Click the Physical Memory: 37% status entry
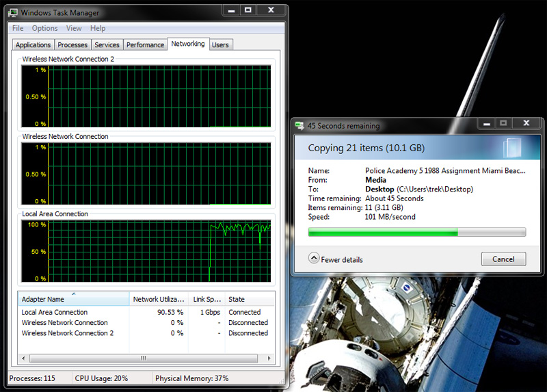Viewport: 547px width, 392px height. pyautogui.click(x=192, y=378)
